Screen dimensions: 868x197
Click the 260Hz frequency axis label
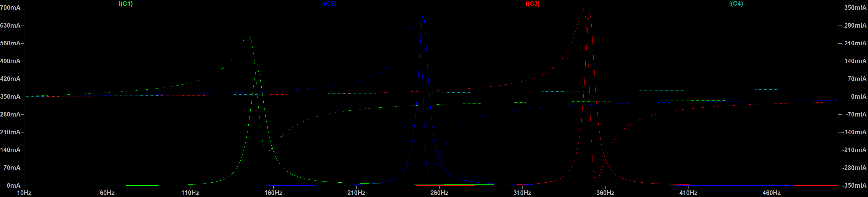439,193
